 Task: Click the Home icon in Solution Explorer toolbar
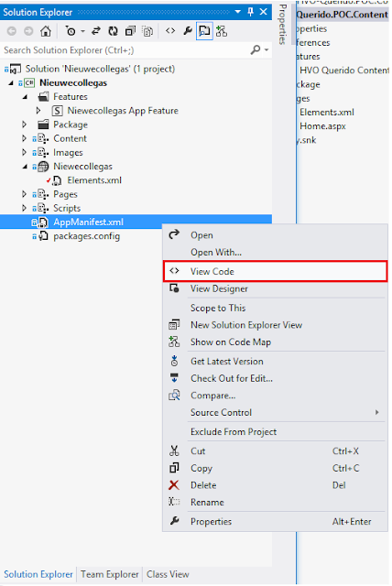46,31
